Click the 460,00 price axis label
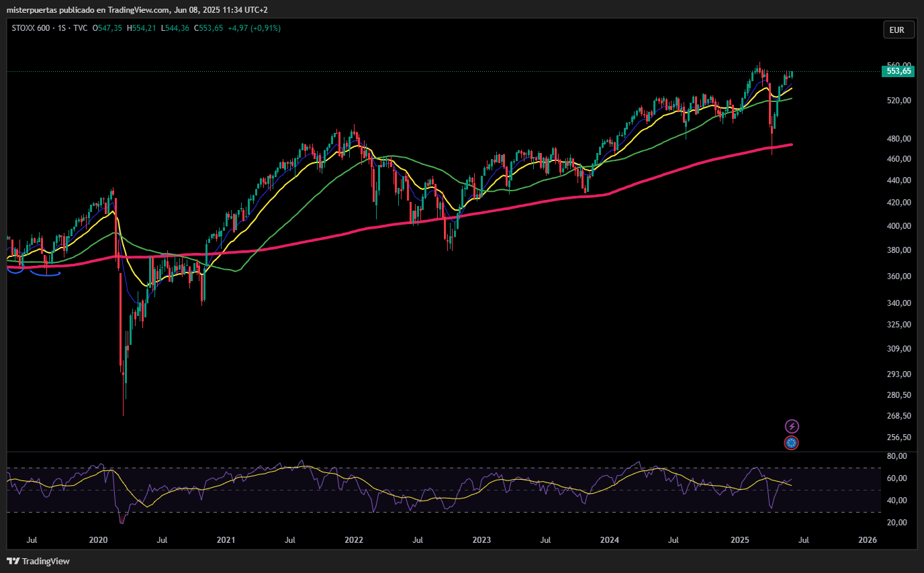The height and width of the screenshot is (573, 924). 898,159
